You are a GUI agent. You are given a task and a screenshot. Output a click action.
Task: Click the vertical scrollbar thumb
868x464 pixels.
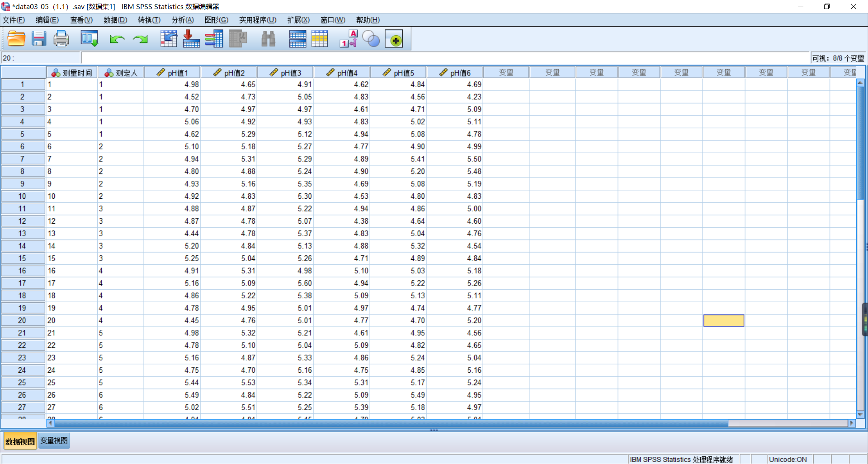[860, 143]
